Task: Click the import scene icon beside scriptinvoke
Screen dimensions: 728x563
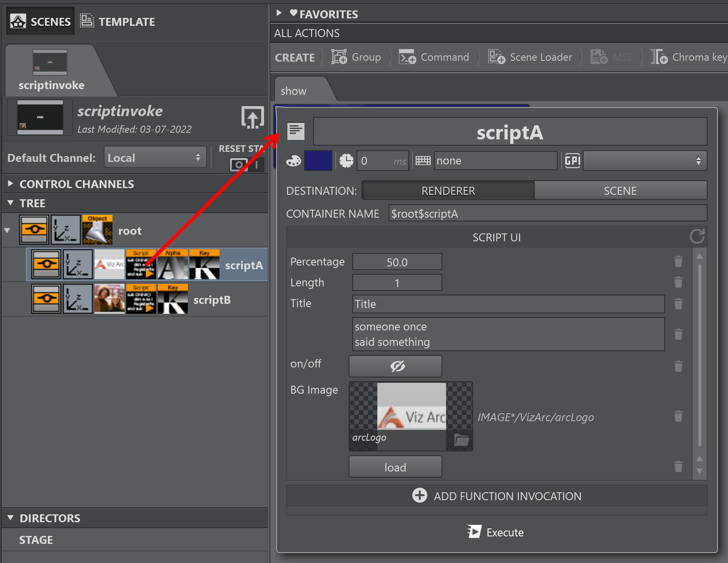Action: 252,118
